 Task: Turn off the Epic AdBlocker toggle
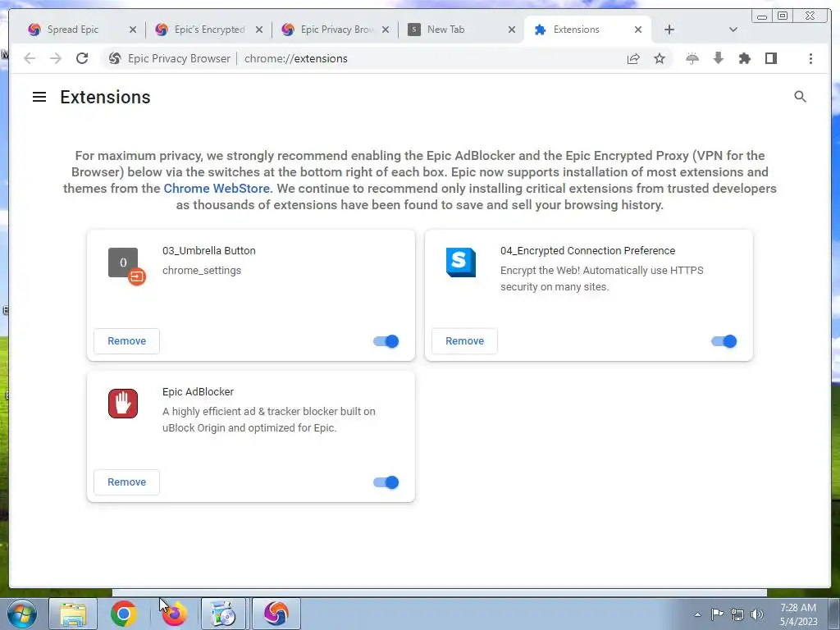pyautogui.click(x=386, y=482)
